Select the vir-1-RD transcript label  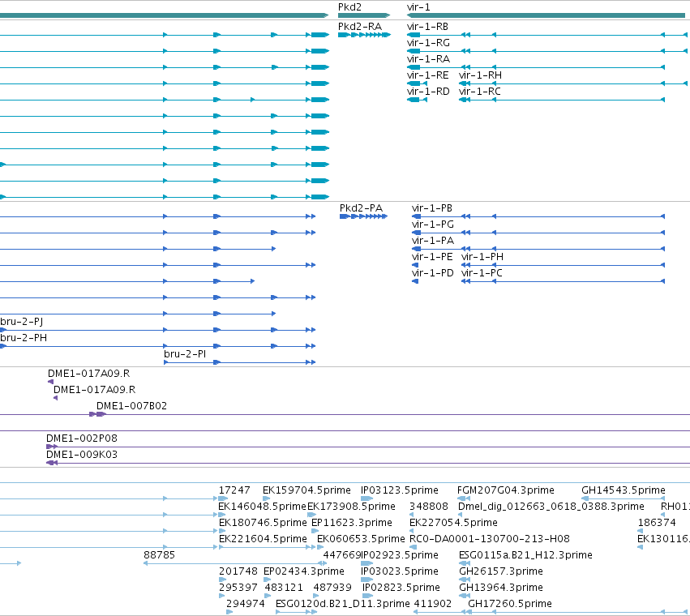[429, 92]
